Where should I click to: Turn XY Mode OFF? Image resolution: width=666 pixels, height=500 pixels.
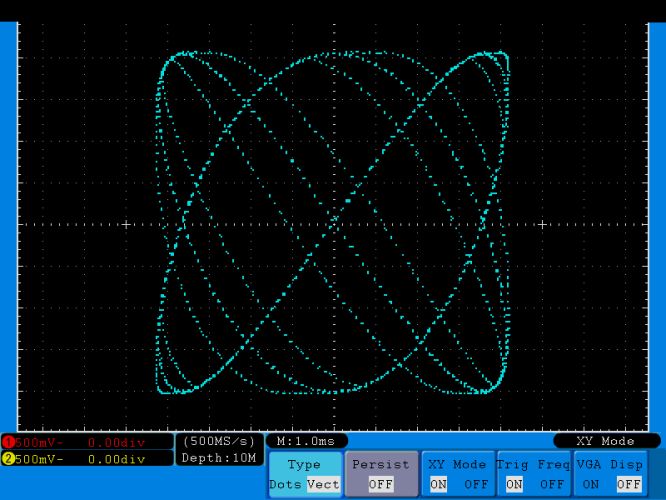[x=476, y=484]
